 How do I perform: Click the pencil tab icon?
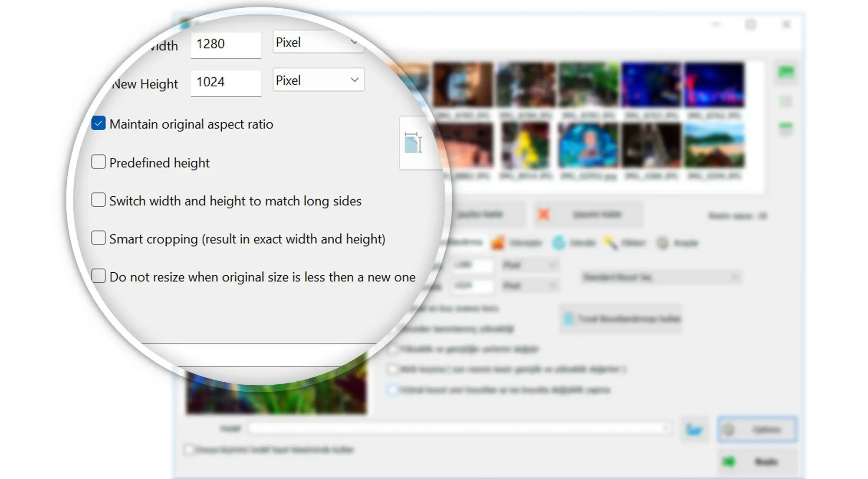[x=611, y=243]
